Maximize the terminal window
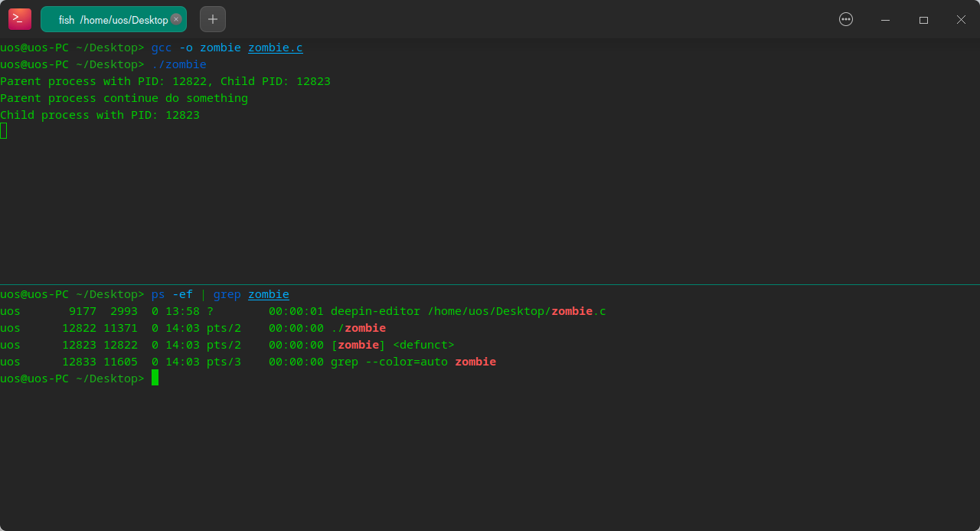980x531 pixels. click(923, 20)
